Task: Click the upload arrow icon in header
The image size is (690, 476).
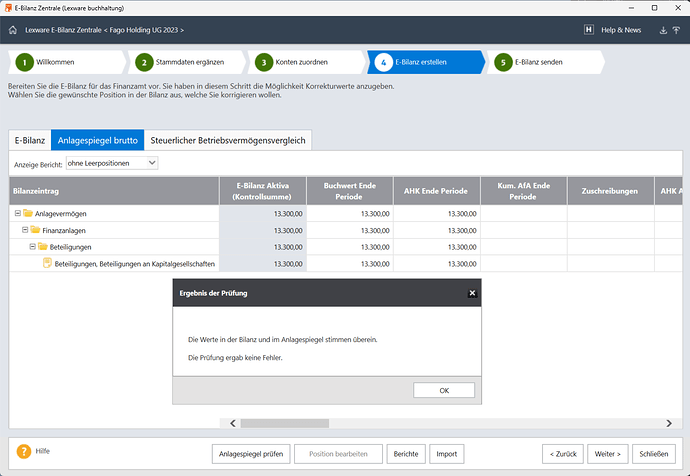Action: coord(676,30)
